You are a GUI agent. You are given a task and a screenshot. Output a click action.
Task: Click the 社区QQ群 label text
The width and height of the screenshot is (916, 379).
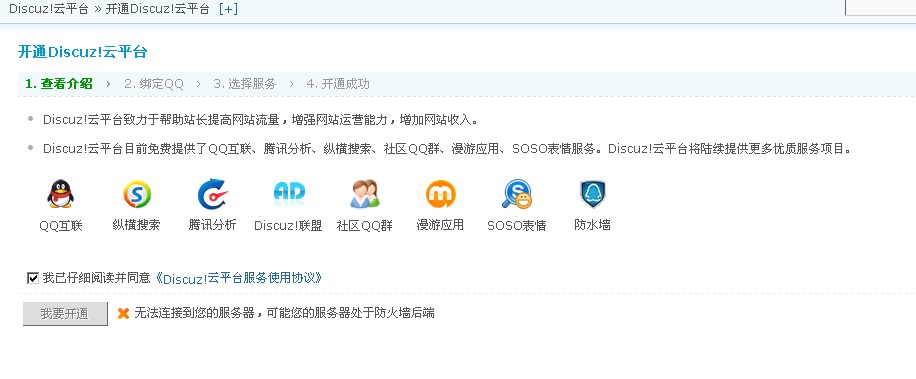pyautogui.click(x=365, y=225)
